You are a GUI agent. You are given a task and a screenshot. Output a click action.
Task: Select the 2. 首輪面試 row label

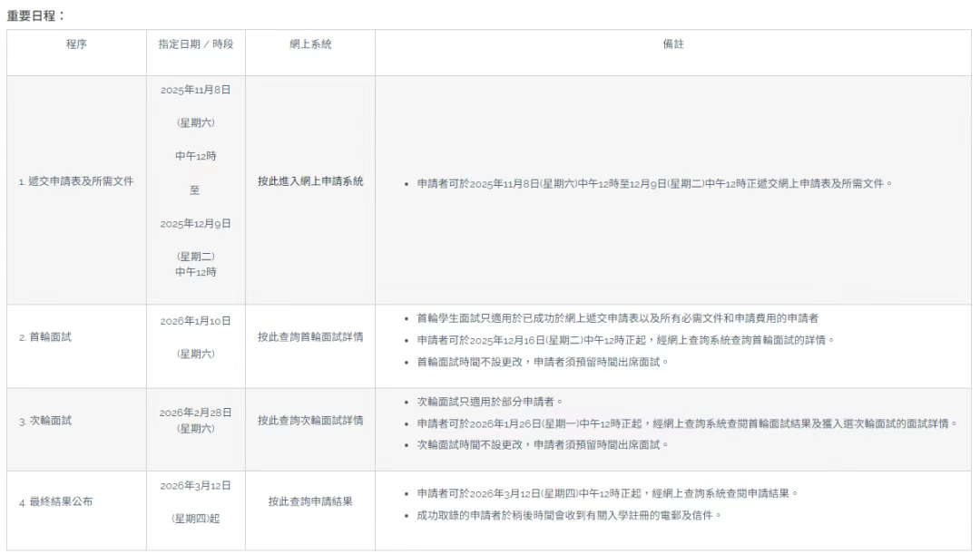point(45,337)
